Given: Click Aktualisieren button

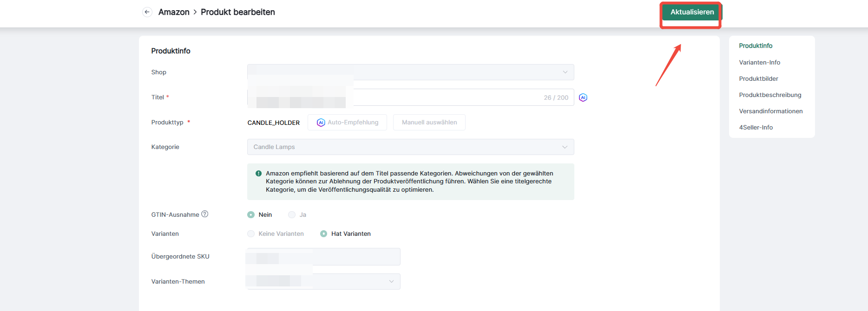Looking at the screenshot, I should point(692,12).
